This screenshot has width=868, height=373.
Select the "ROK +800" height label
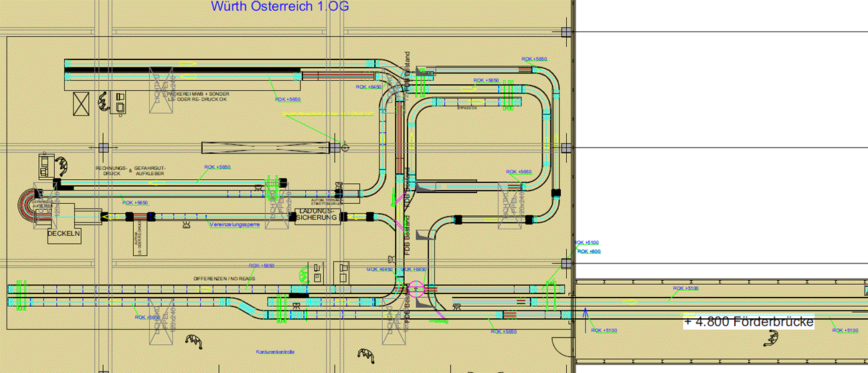click(589, 251)
